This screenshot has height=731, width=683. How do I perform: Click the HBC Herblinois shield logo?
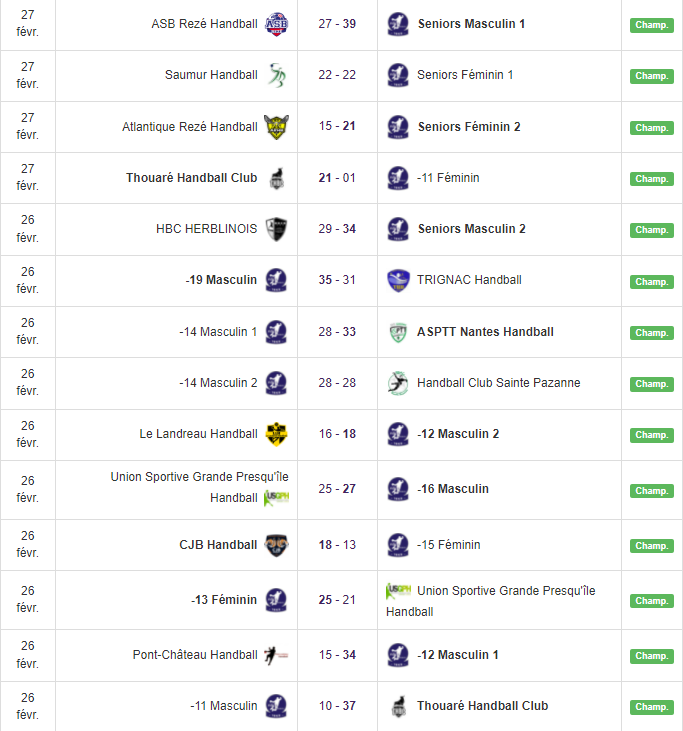coord(276,229)
